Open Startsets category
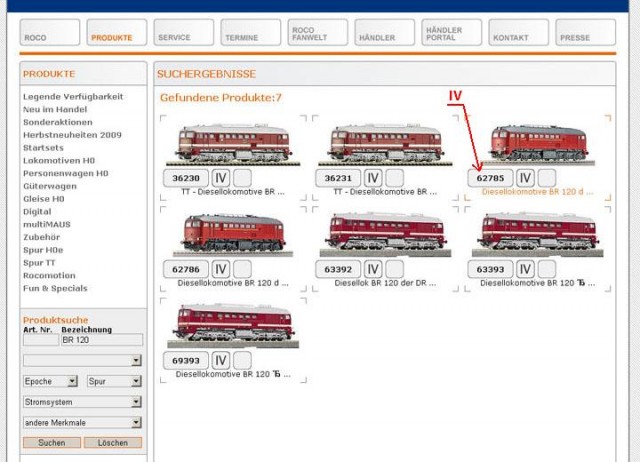The image size is (640, 462). click(43, 148)
